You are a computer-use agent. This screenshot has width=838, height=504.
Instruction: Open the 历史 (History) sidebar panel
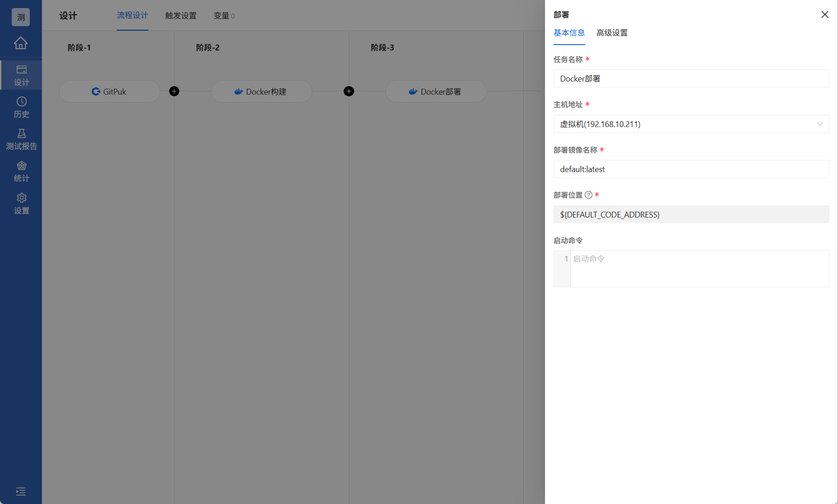(21, 107)
